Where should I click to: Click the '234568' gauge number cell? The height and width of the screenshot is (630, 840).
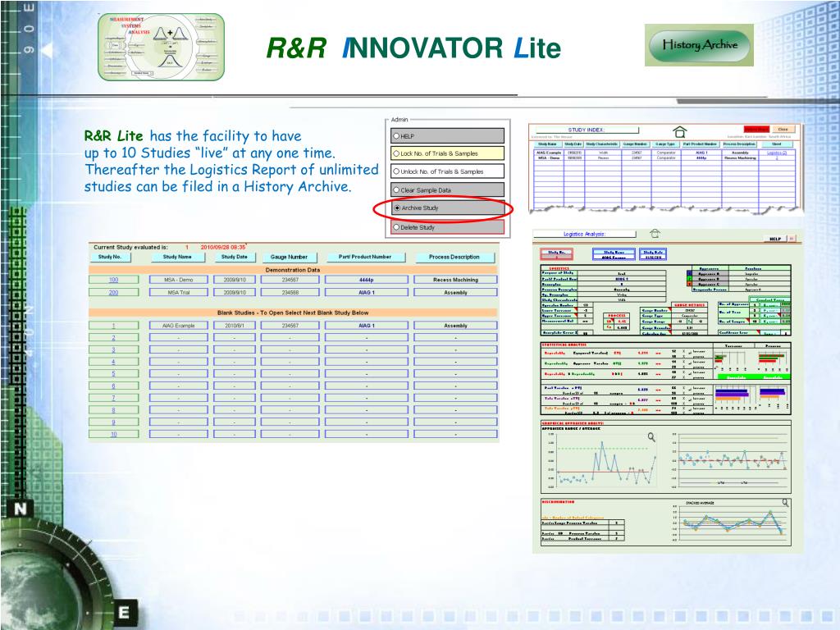[290, 293]
